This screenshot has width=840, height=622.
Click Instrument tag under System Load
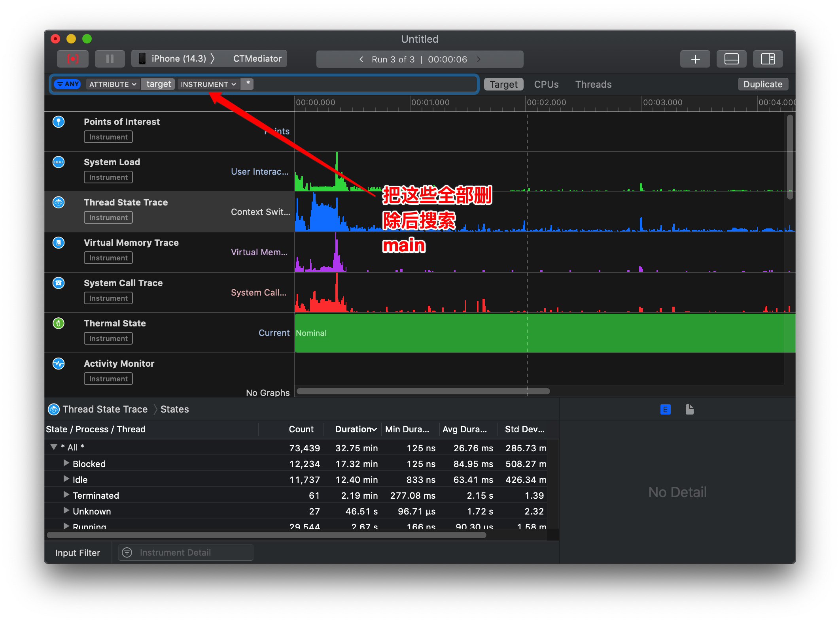coord(108,177)
